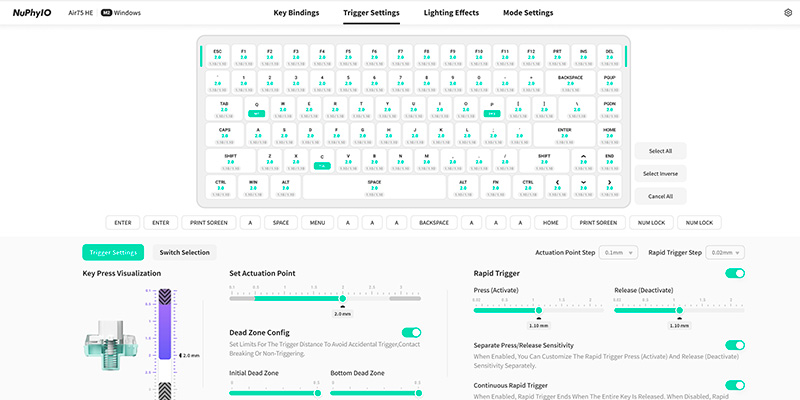Image resolution: width=800 pixels, height=400 pixels.
Task: Select the down arrow key on keyboard
Action: [583, 187]
